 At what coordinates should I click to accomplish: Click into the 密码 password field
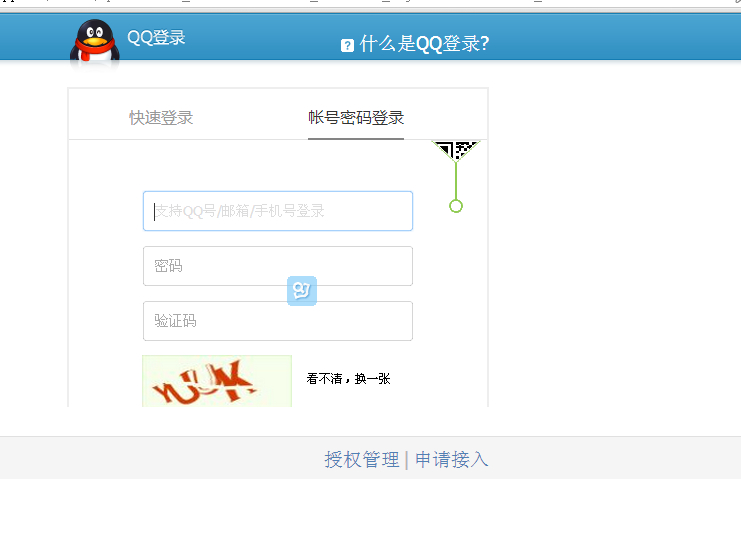[x=278, y=266]
